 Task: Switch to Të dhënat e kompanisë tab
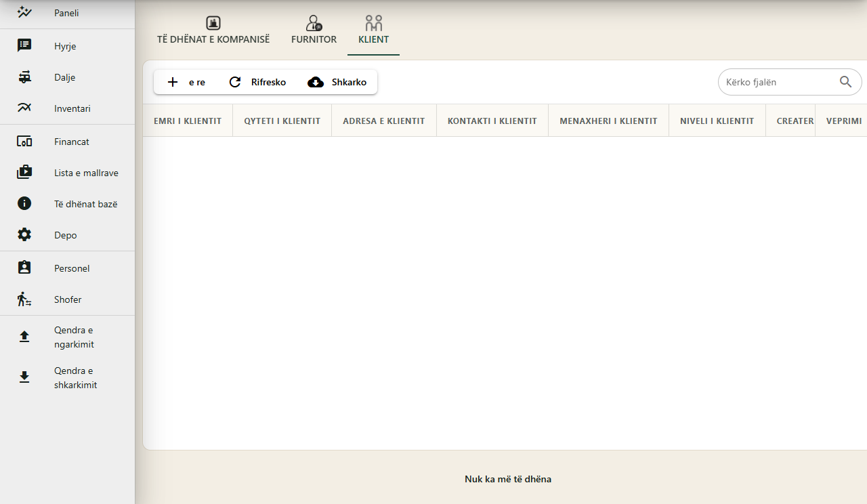click(213, 31)
